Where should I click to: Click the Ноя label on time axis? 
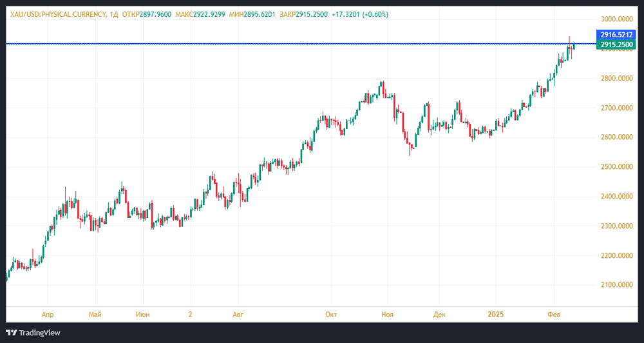(386, 314)
